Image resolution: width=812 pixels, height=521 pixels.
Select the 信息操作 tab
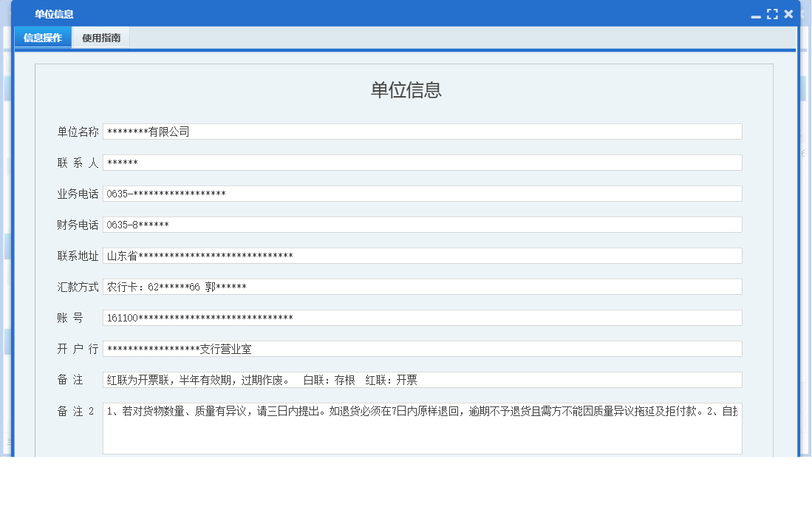[42, 37]
